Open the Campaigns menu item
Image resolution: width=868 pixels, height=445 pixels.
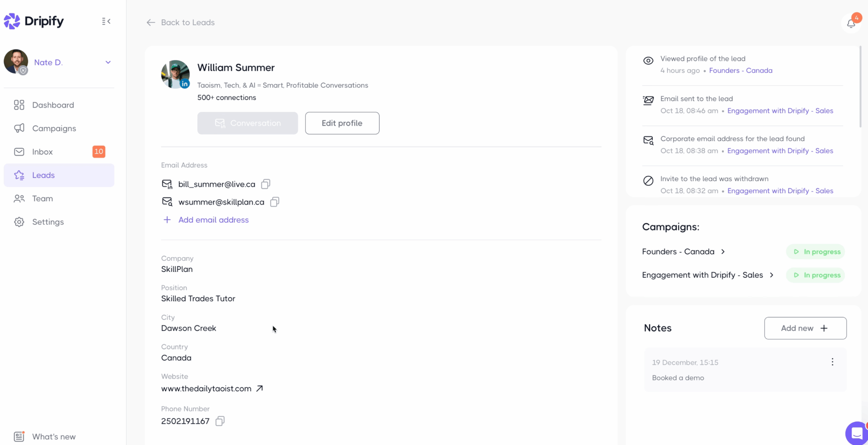(x=59, y=128)
